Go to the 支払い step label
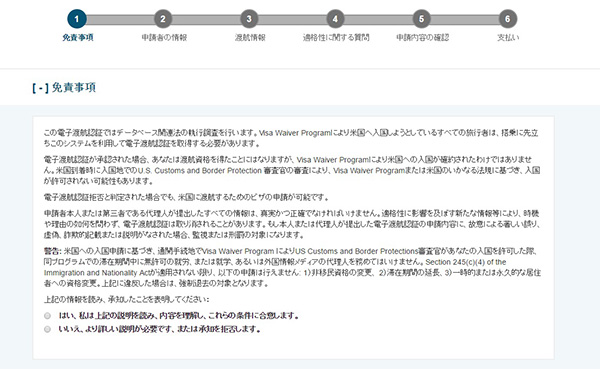Viewport: 600px width, 369px height. [x=508, y=38]
